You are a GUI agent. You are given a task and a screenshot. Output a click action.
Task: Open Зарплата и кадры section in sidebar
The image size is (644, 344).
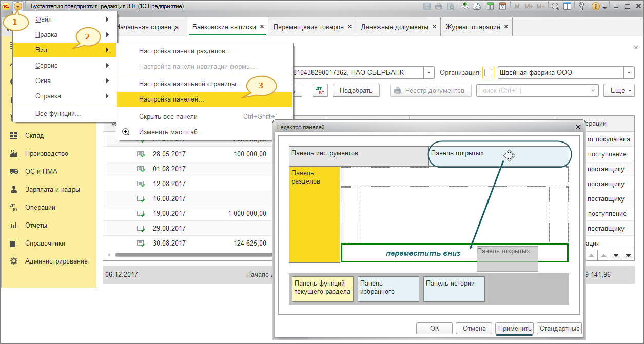49,190
